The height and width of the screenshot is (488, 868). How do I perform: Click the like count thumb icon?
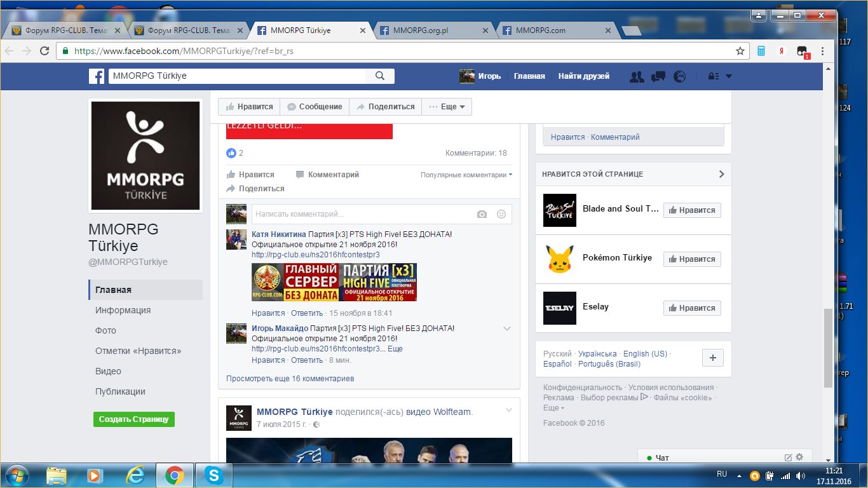[x=231, y=153]
